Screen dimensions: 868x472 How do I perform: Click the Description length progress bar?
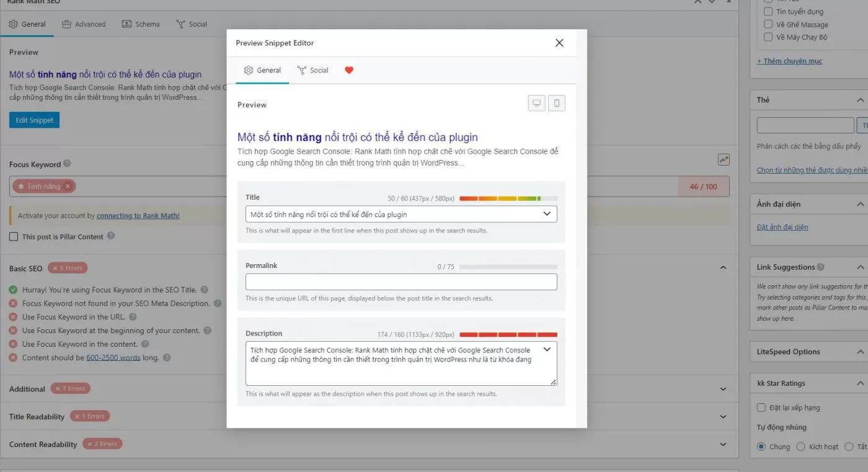(508, 334)
